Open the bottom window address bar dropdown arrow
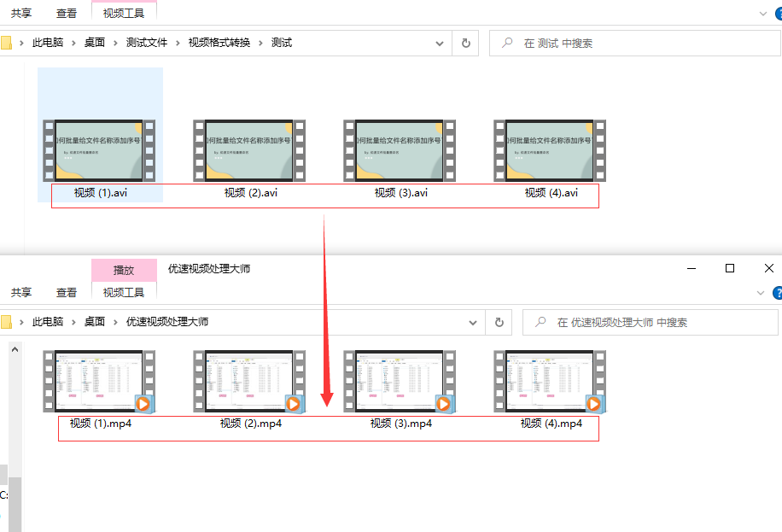Image resolution: width=782 pixels, height=532 pixels. pos(473,322)
